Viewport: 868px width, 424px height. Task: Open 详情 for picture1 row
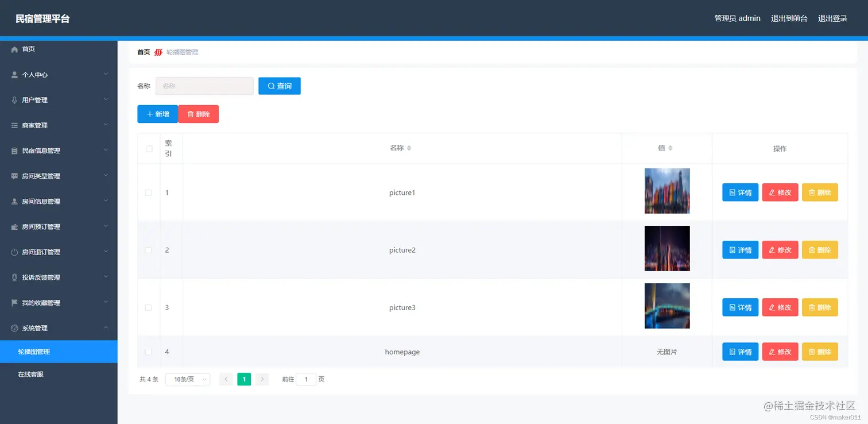[740, 192]
